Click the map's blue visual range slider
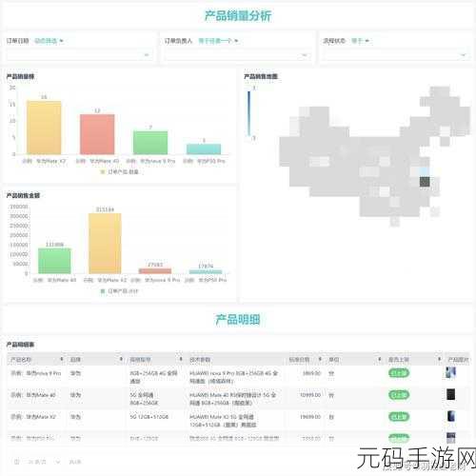 249,113
